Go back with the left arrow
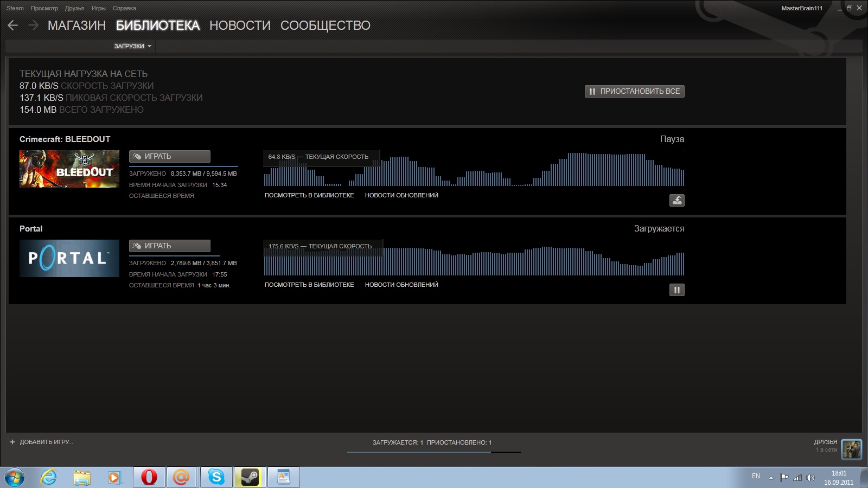This screenshot has width=868, height=488. coord(13,25)
